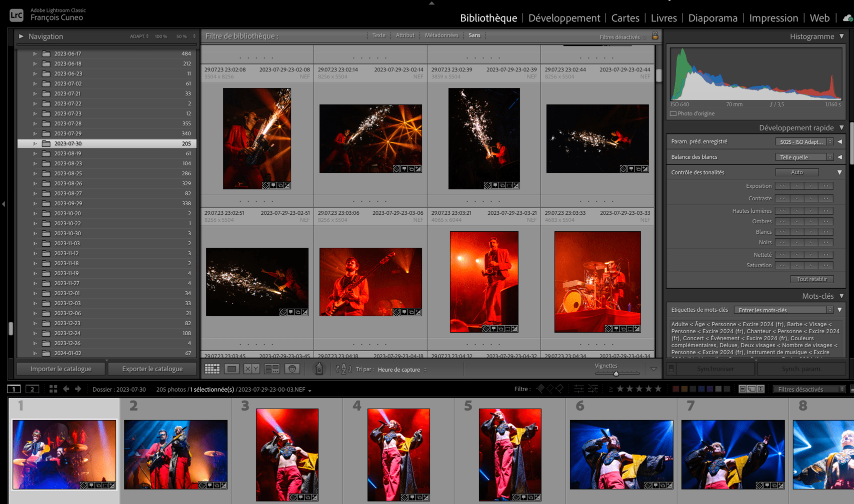Image resolution: width=854 pixels, height=504 pixels.
Task: Switch to the Développement module
Action: 564,18
